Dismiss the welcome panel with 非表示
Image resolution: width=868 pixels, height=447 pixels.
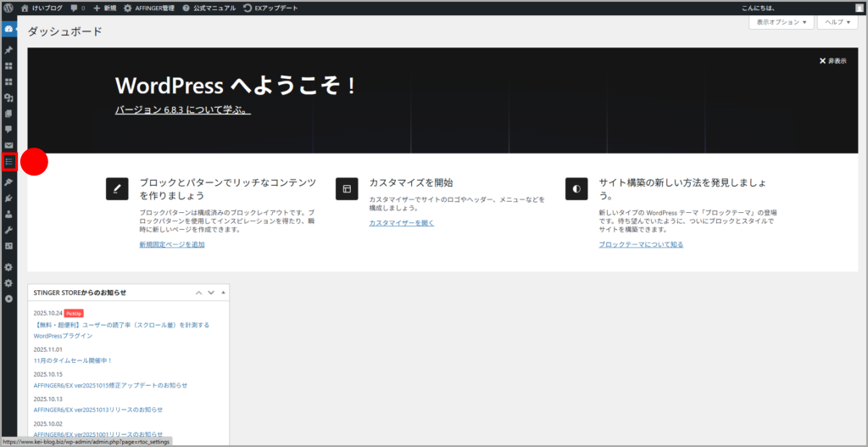[x=832, y=61]
